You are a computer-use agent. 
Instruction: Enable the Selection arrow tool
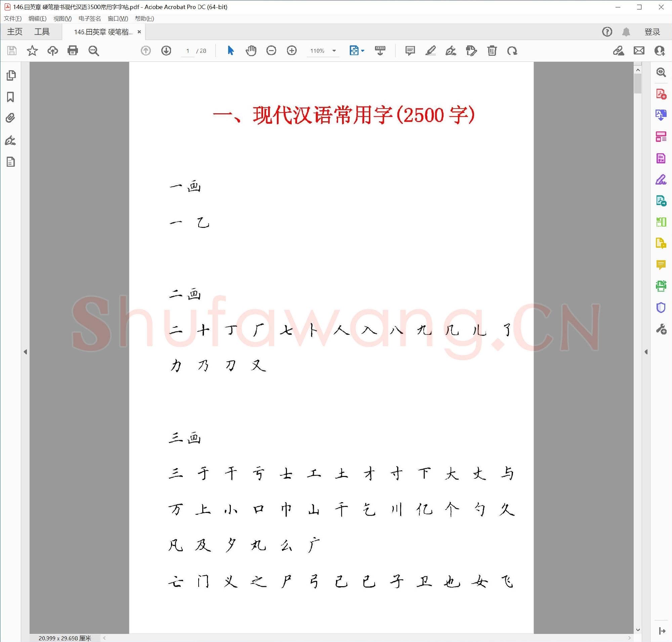230,51
